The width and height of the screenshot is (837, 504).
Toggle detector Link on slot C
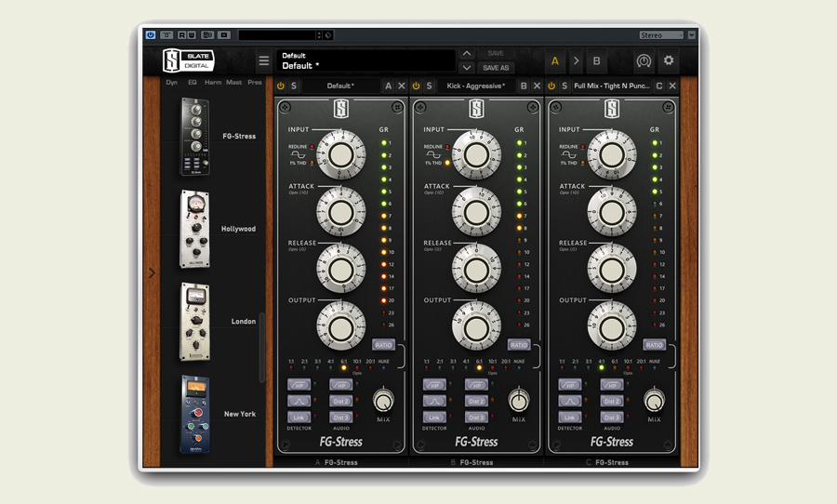(570, 417)
